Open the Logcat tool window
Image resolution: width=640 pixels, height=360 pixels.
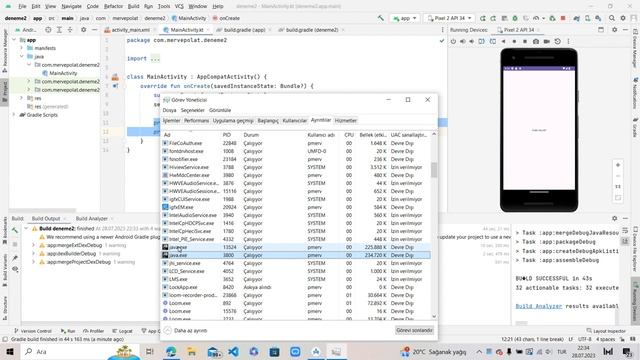[x=122, y=331]
